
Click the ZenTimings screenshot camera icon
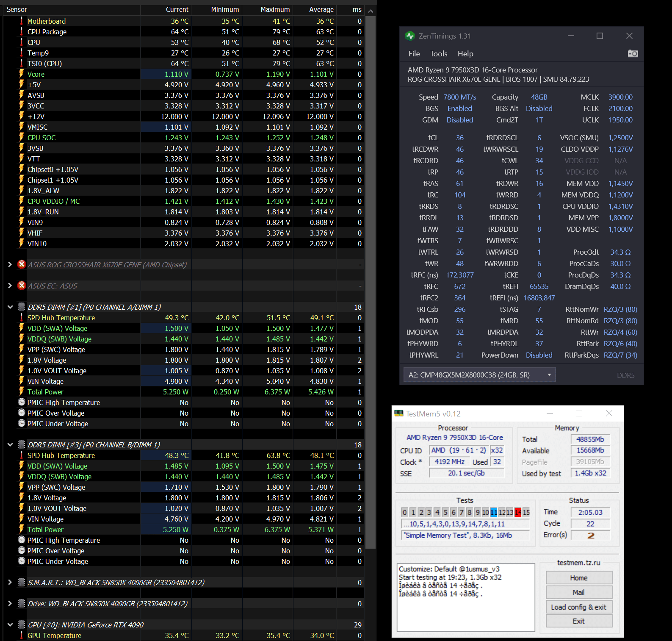click(633, 53)
